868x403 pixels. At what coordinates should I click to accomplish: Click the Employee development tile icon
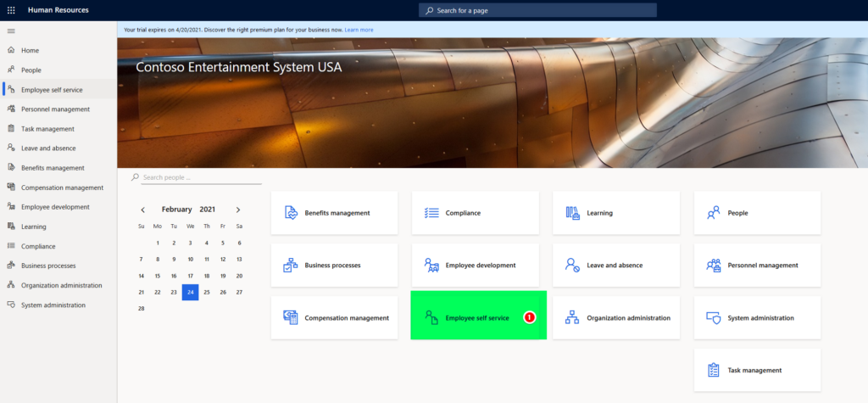pos(431,265)
